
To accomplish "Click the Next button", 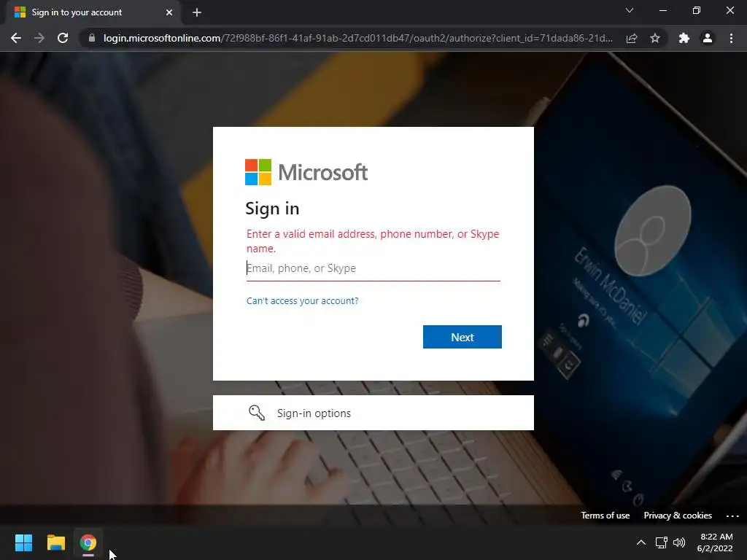I will pyautogui.click(x=462, y=337).
